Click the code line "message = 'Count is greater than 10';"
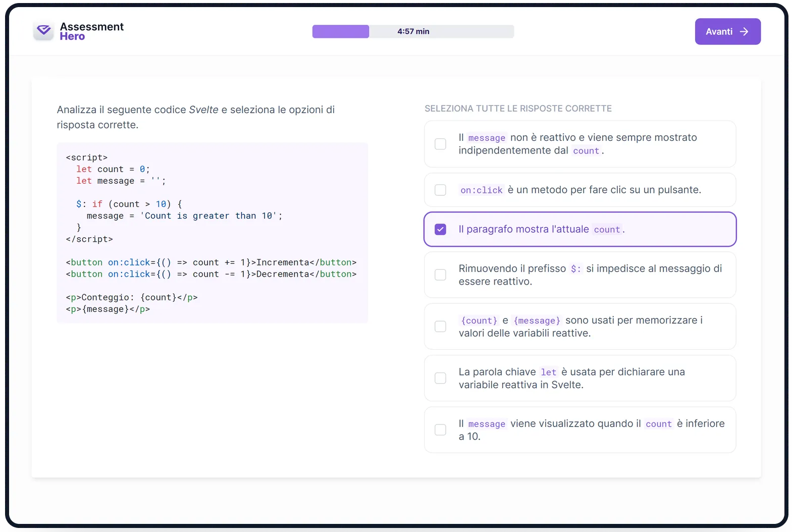 [x=185, y=216]
